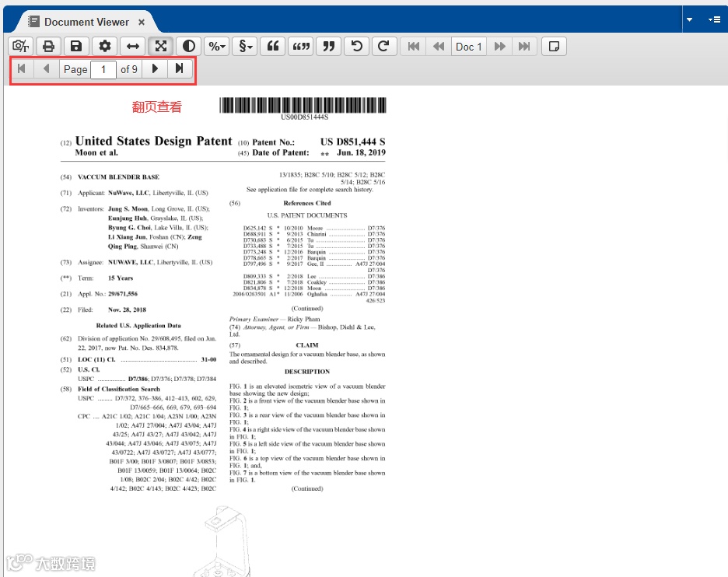
Task: Click the 'of 9' page count label
Action: (129, 70)
